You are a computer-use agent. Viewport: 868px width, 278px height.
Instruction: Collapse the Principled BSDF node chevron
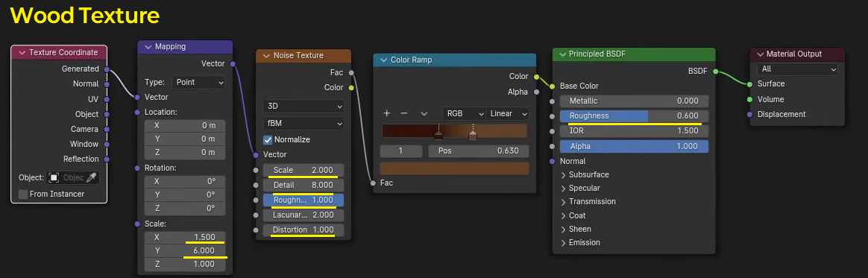(563, 54)
